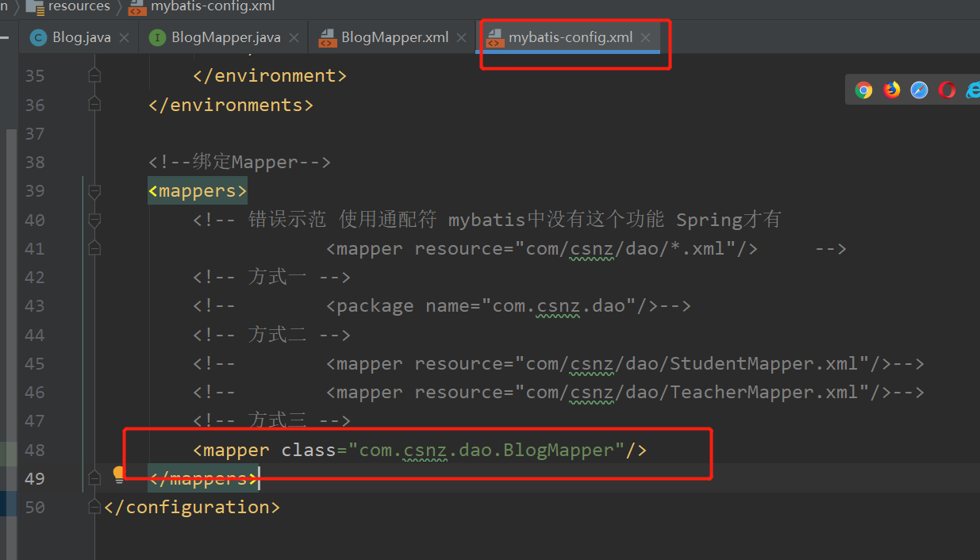980x560 pixels.
Task: Open Safari browser preview icon
Action: point(919,90)
